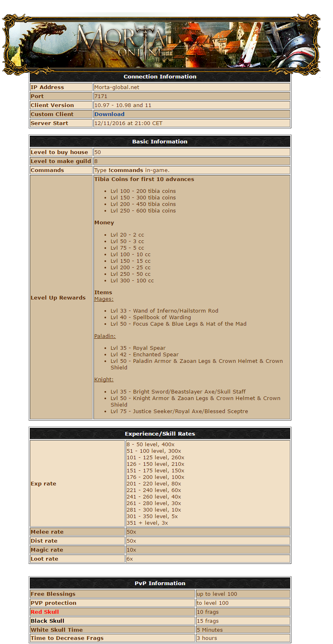The image size is (333, 644).
Task: Click Lvl 20 - 2 cc
Action: (127, 235)
